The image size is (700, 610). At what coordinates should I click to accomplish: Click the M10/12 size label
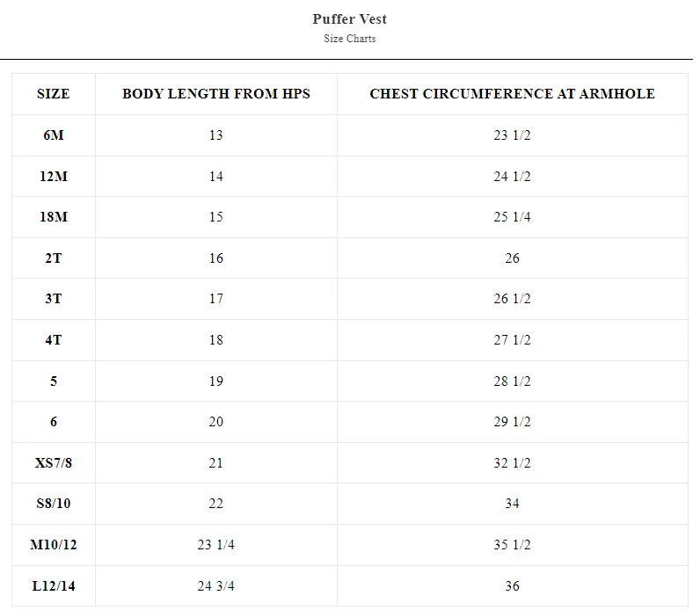pos(54,545)
